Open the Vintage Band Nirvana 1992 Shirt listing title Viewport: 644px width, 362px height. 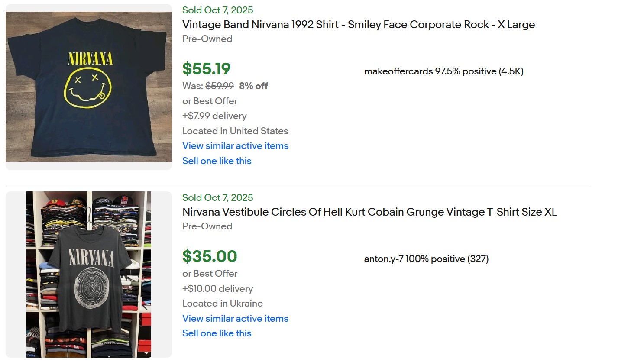358,25
